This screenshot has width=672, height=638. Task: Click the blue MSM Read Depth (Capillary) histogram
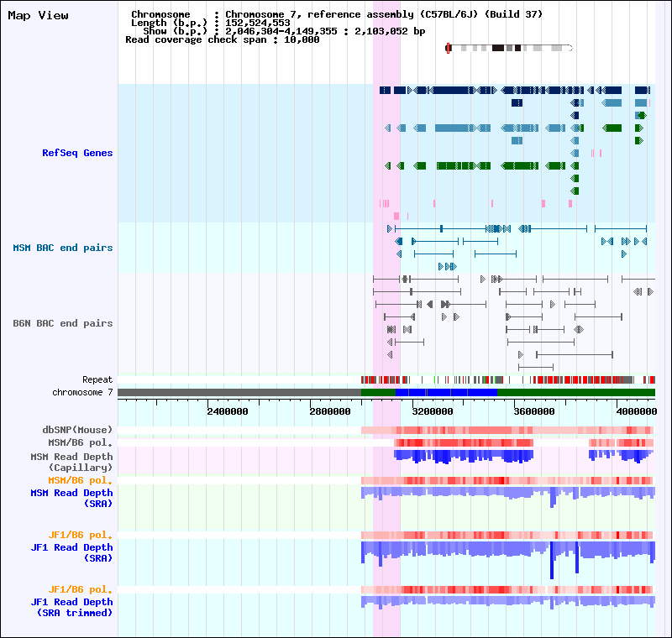pos(464,457)
